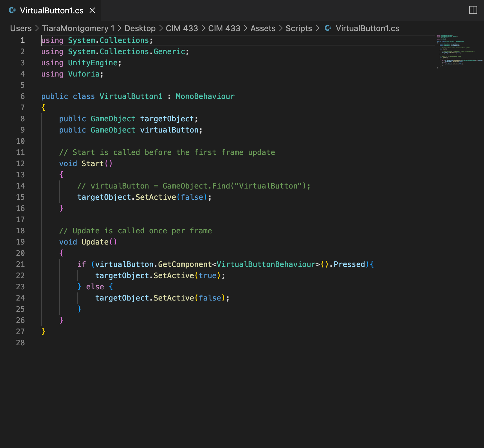Viewport: 484px width, 448px height.
Task: Click the UnityEngine namespace text
Action: [x=93, y=63]
